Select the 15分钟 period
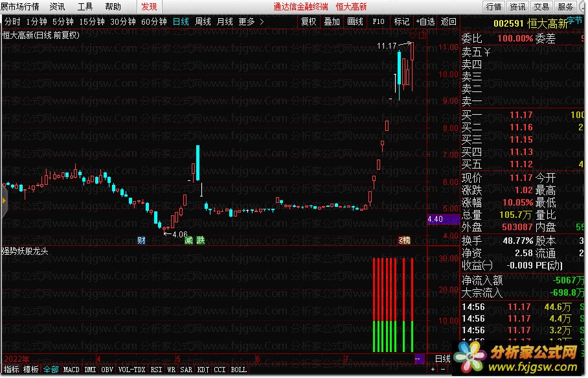The image size is (588, 378). [92, 22]
